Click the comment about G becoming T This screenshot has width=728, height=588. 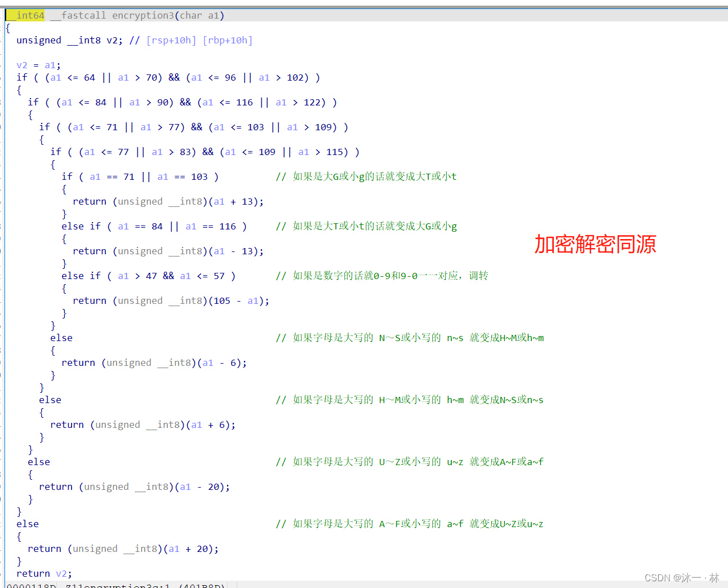click(366, 176)
